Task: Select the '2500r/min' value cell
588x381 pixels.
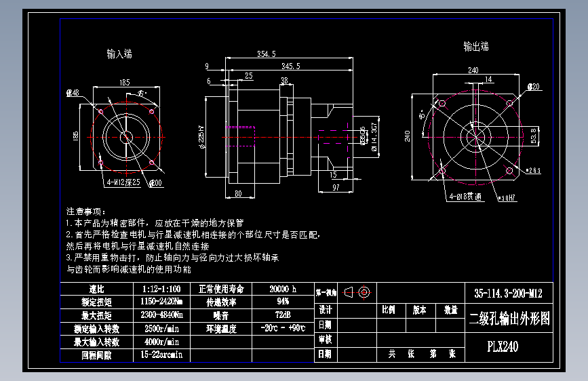Action: (161, 329)
